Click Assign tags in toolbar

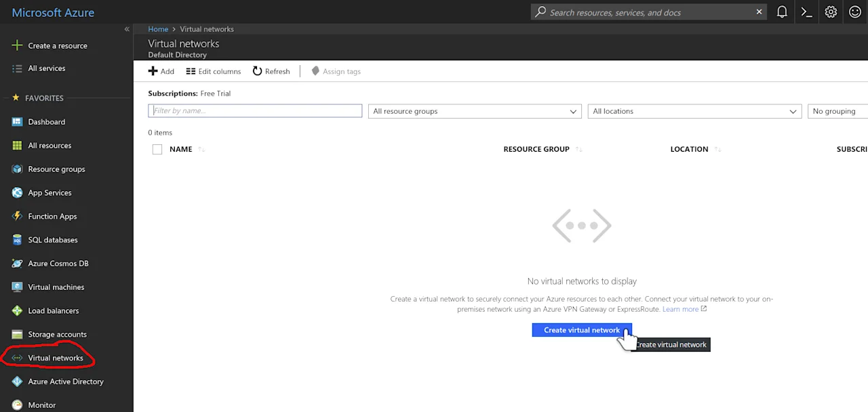click(x=336, y=71)
